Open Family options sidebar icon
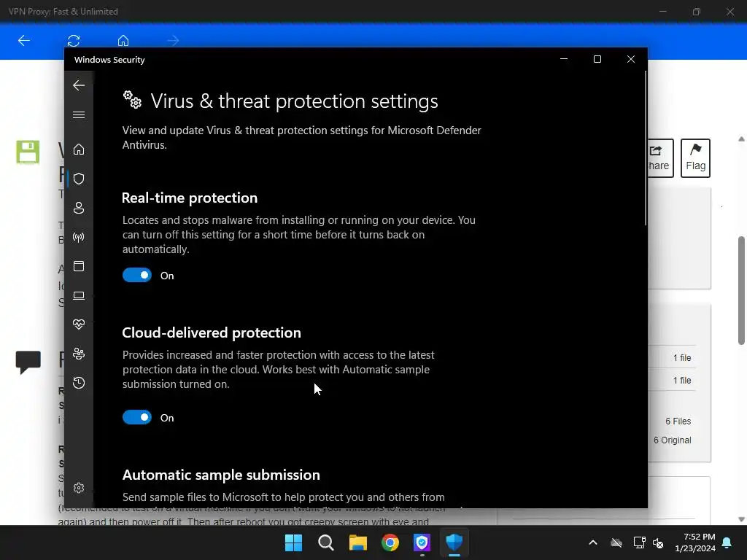This screenshot has width=747, height=560. pyautogui.click(x=79, y=354)
